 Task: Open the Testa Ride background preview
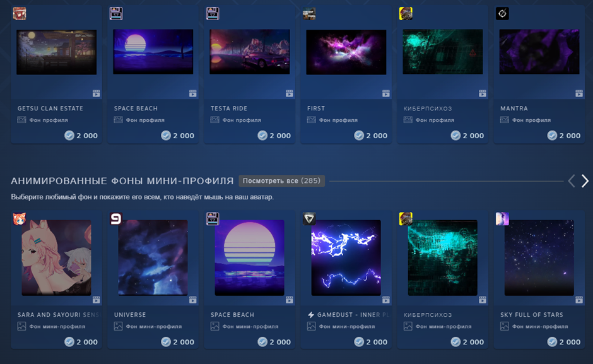(250, 52)
